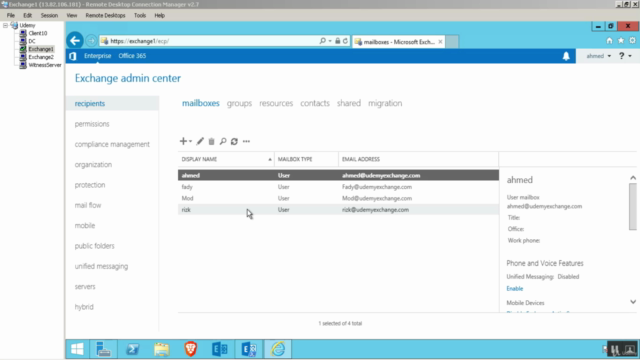Viewport: 640px width, 360px height.
Task: Open the File menu
Action: click(11, 16)
